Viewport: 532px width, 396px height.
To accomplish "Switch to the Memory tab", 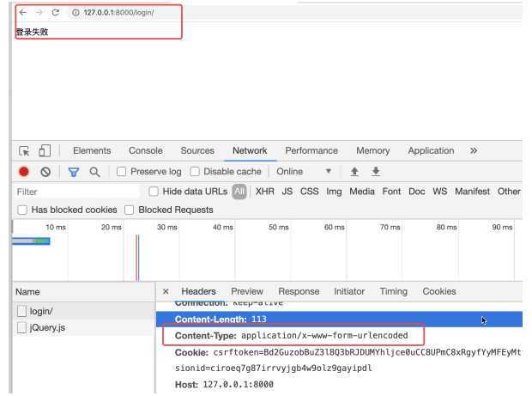I will 373,150.
